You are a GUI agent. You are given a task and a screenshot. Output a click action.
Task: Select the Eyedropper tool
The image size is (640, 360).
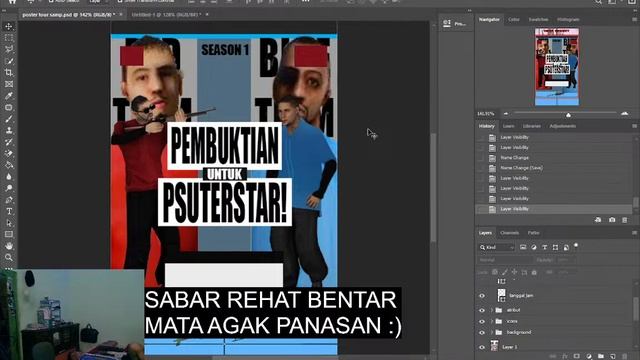9,96
